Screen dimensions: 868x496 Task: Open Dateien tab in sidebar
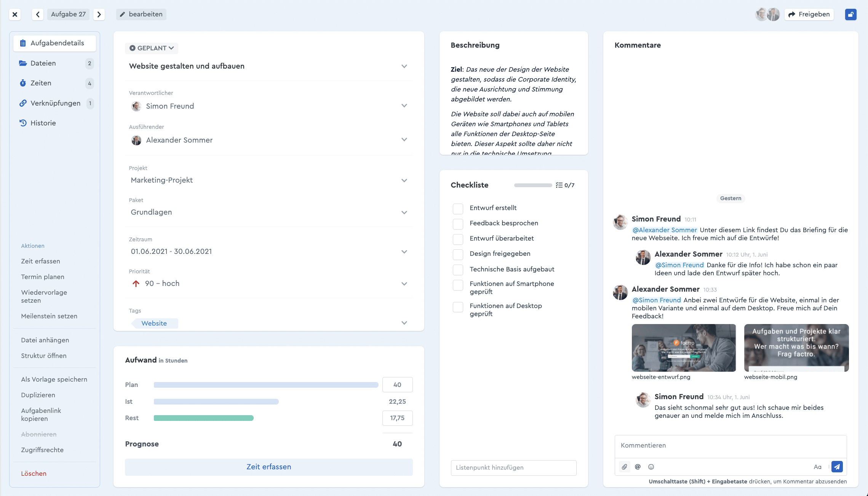pos(54,63)
